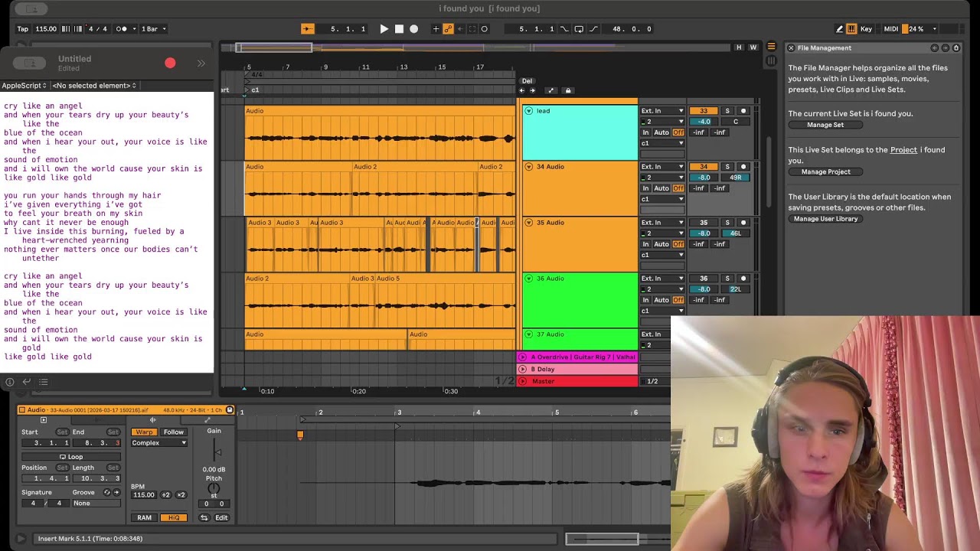The image size is (980, 551).
Task: Click the MIDI Arrangement Overdub plus icon
Action: pos(436,29)
